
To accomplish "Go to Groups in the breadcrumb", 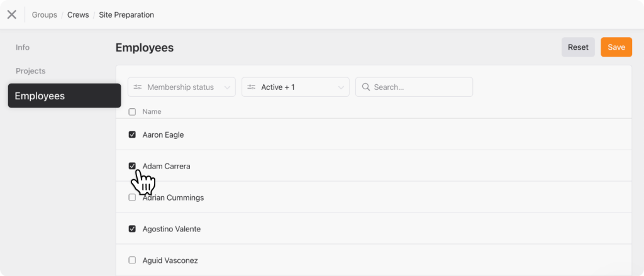I will pos(45,15).
